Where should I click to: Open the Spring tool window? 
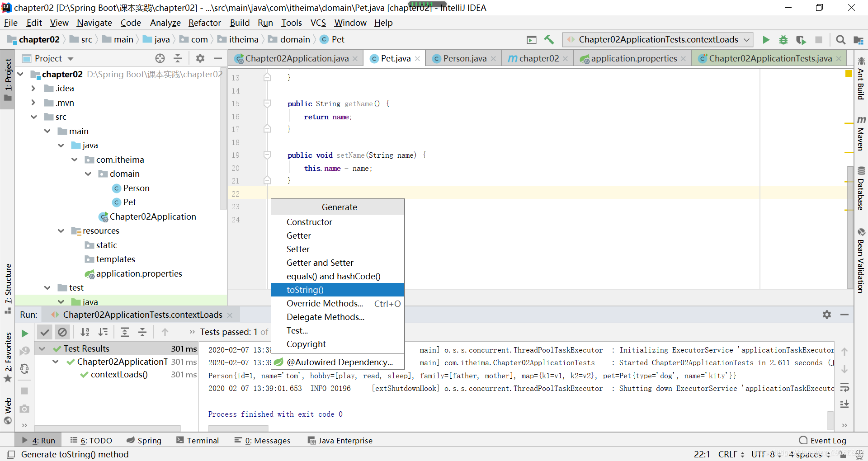click(144, 441)
